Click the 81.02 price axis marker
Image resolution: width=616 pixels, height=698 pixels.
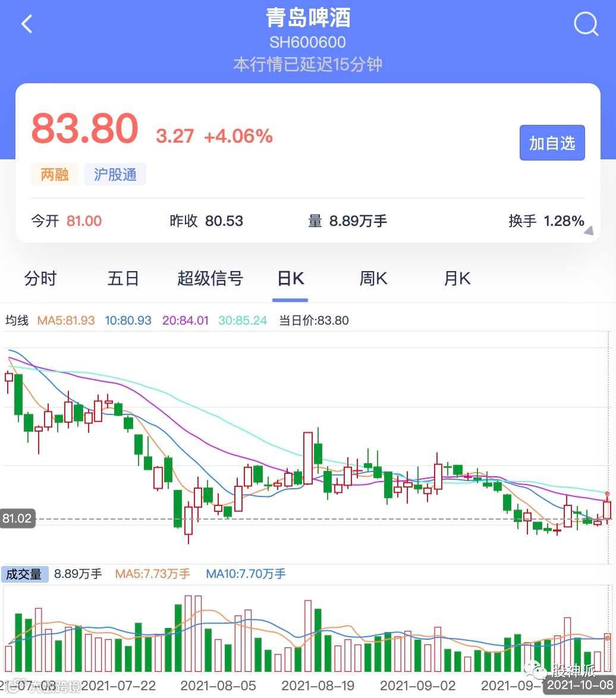tap(17, 518)
